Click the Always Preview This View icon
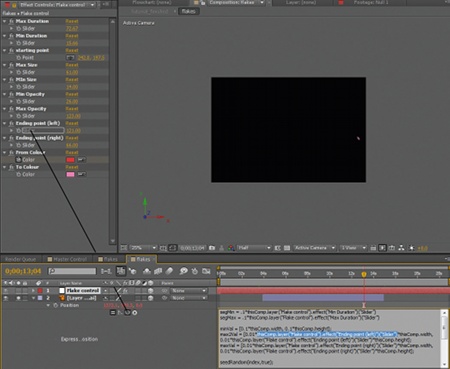Viewport: 450px width, 369px height. click(124, 248)
